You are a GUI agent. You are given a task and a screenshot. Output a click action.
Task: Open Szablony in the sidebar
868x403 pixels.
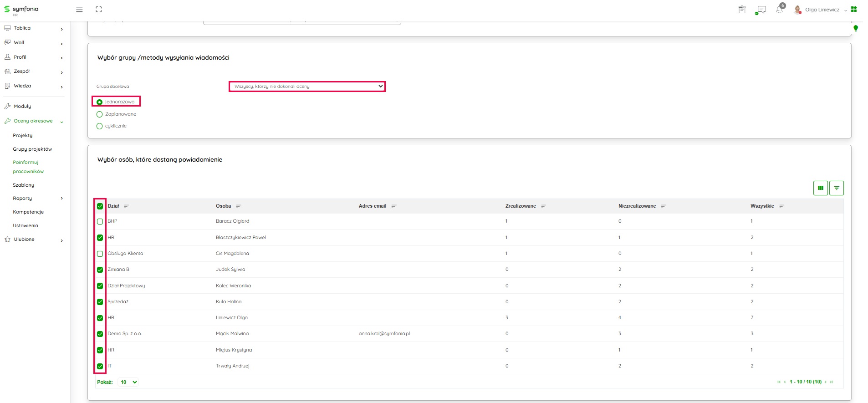pyautogui.click(x=24, y=185)
